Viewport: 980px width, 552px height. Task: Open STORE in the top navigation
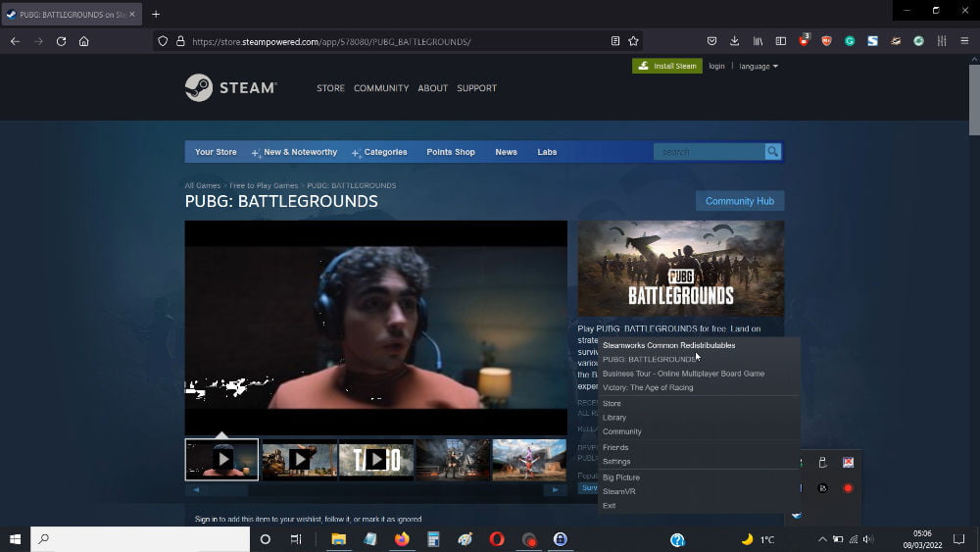[330, 88]
